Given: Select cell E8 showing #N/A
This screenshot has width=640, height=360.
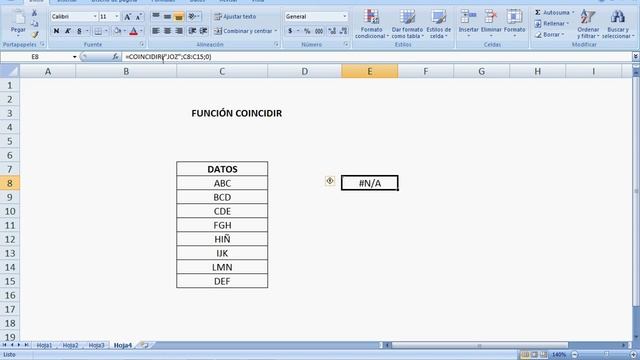Looking at the screenshot, I should (369, 183).
